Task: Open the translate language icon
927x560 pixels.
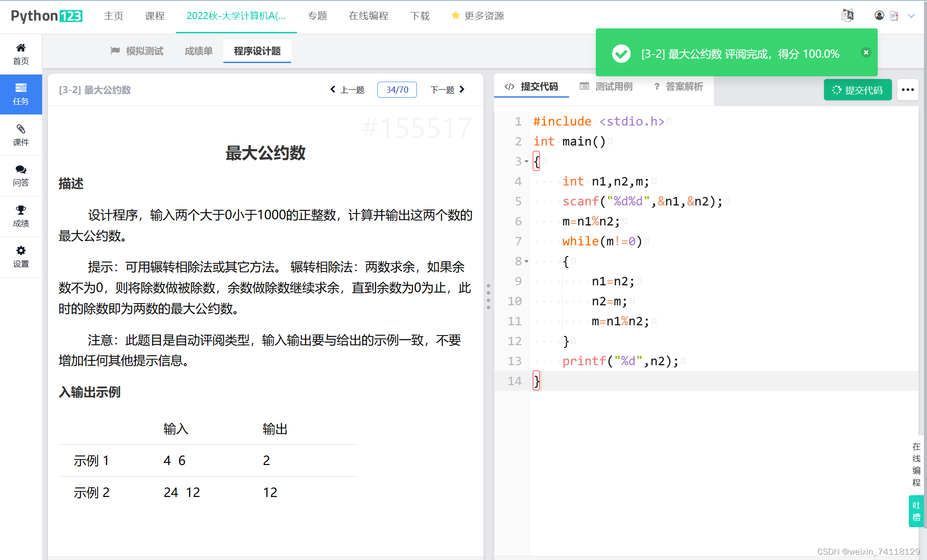Action: (848, 15)
